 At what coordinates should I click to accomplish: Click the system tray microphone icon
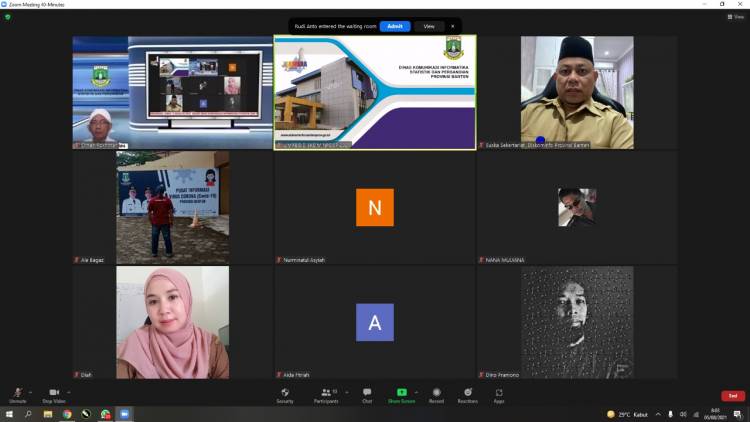click(671, 414)
